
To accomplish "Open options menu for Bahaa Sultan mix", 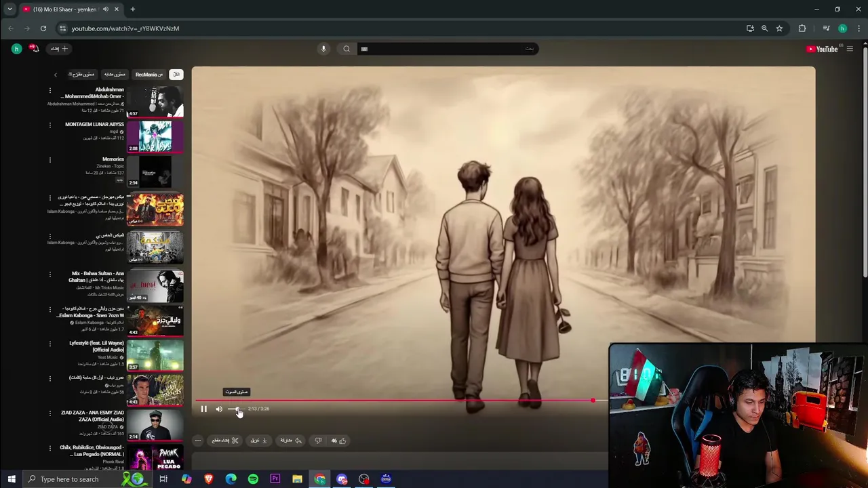I will click(x=50, y=274).
